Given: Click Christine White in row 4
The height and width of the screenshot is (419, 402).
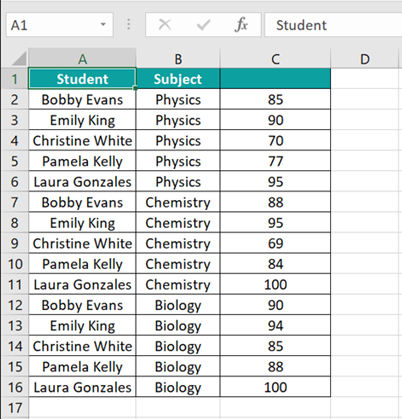Looking at the screenshot, I should (x=82, y=141).
